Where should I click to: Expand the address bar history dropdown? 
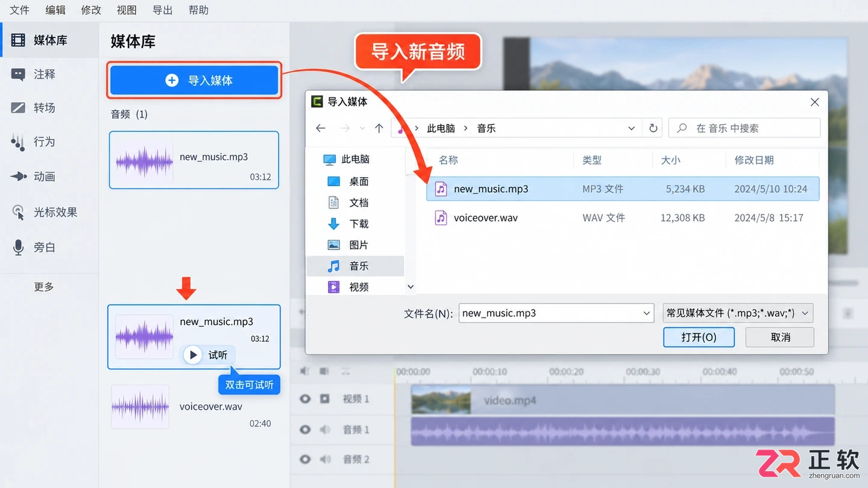pos(631,128)
